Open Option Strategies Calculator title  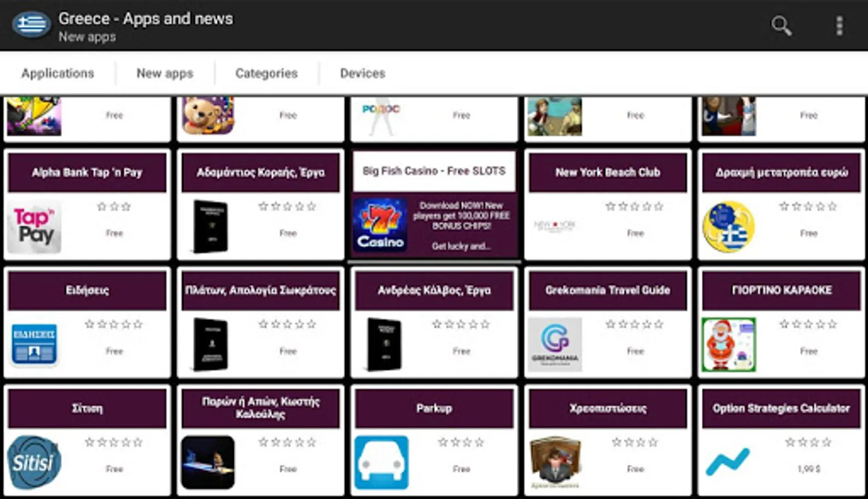click(x=781, y=409)
